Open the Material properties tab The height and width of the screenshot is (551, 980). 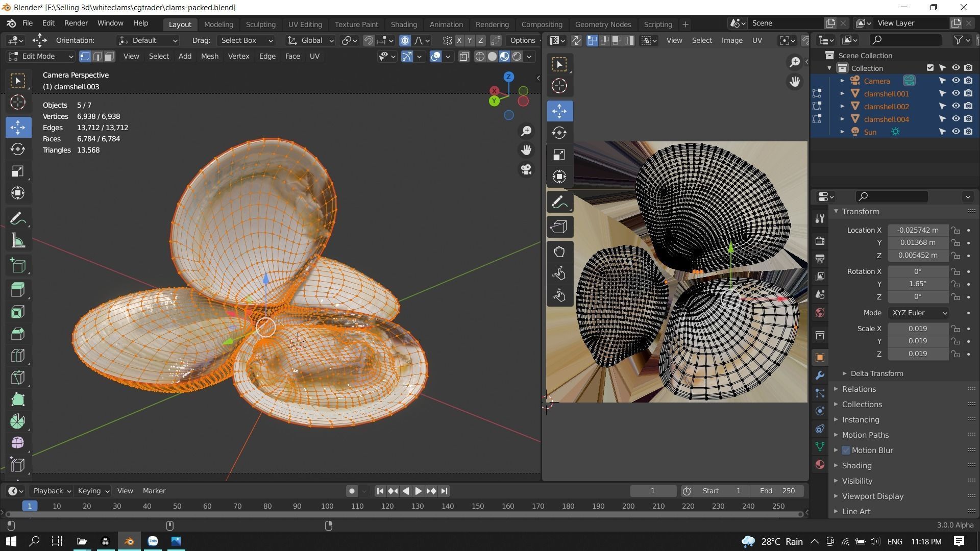[x=820, y=465]
